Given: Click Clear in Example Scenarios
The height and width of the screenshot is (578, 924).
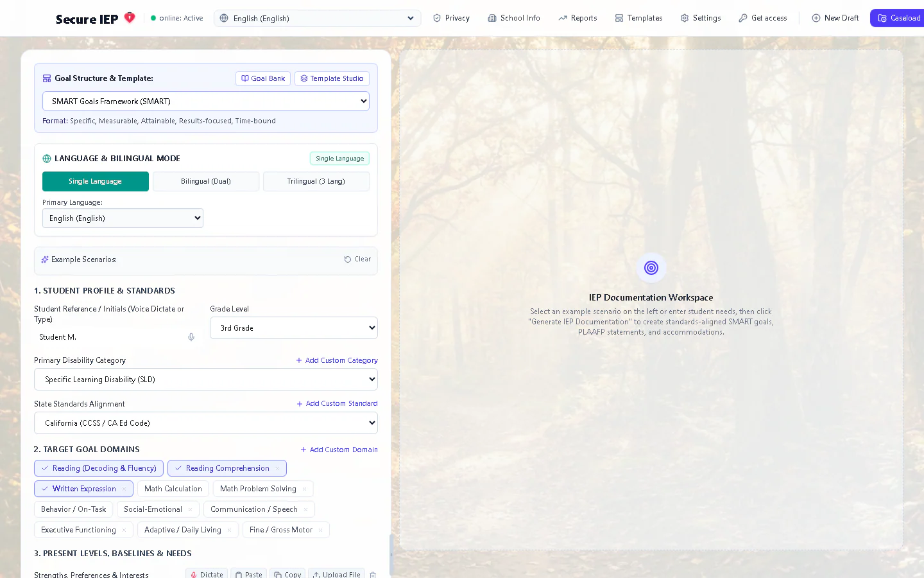Looking at the screenshot, I should [x=357, y=259].
